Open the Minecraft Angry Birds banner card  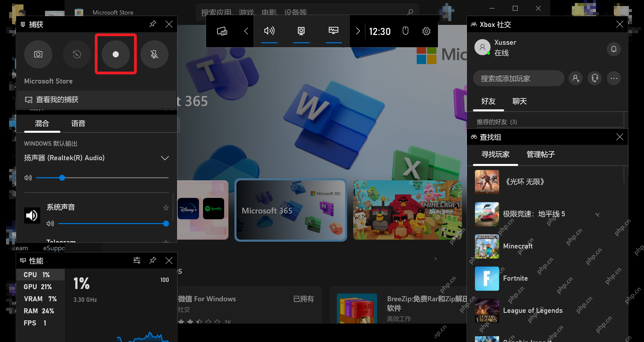pyautogui.click(x=408, y=210)
